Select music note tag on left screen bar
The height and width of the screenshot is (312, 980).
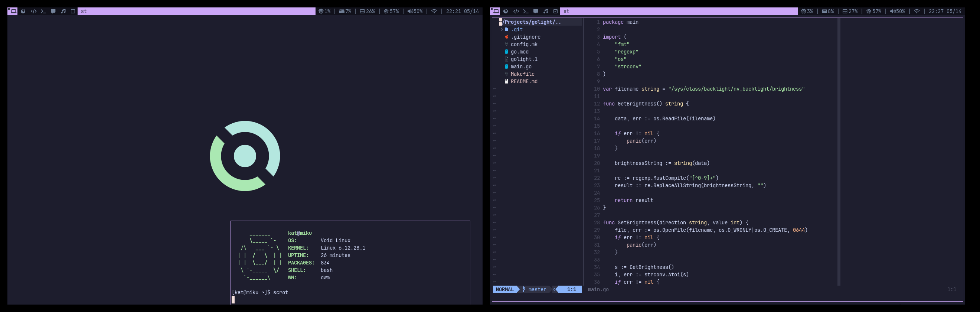pyautogui.click(x=63, y=12)
